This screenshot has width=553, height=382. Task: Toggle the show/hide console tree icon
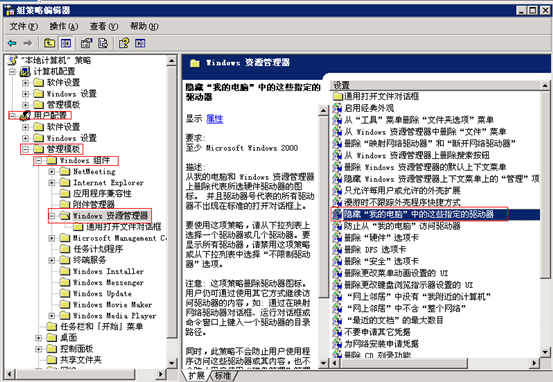coord(66,43)
